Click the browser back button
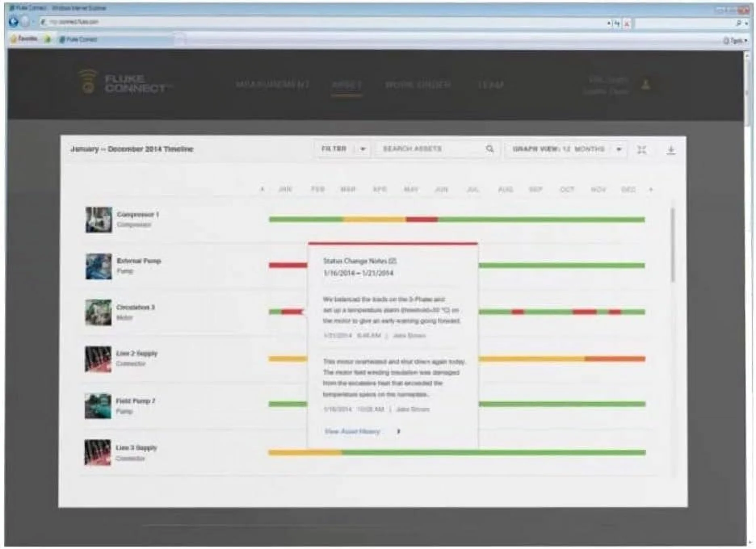The width and height of the screenshot is (756, 549). tap(14, 22)
